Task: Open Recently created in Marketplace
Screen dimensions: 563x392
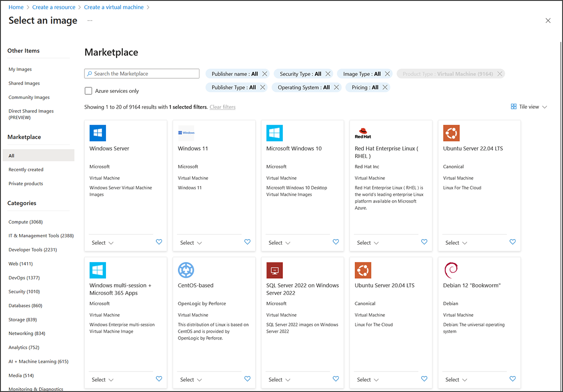Action: pyautogui.click(x=26, y=170)
